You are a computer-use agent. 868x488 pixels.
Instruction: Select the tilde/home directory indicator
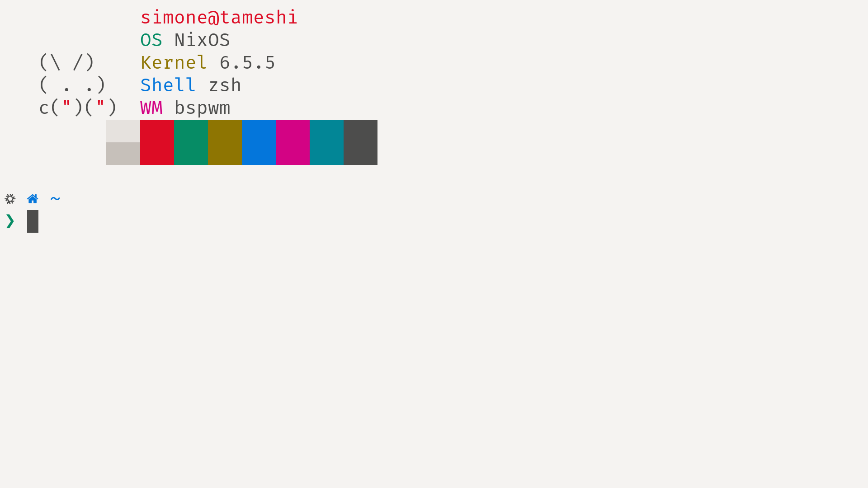56,198
